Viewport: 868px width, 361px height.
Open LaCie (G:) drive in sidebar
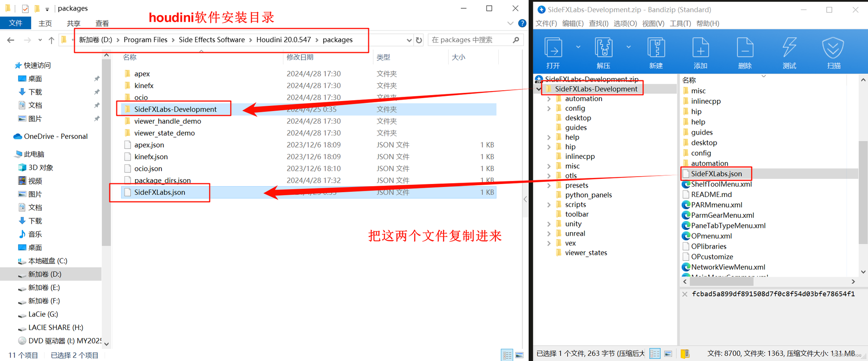[43, 314]
